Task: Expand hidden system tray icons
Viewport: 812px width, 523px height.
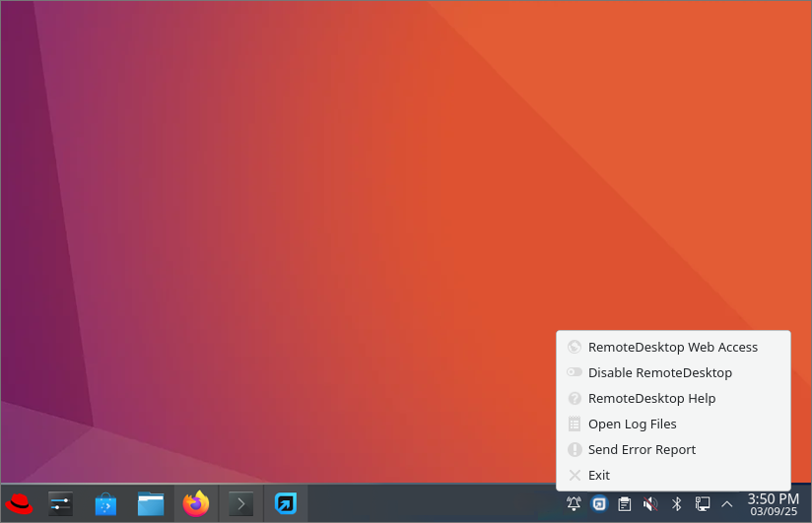Action: coord(727,504)
